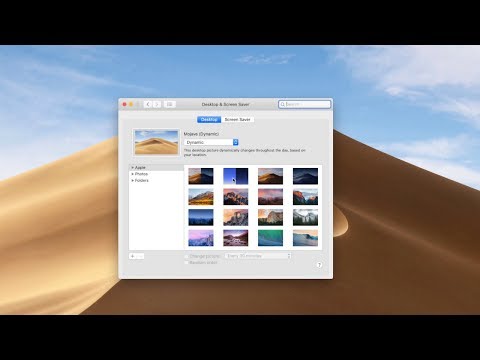This screenshot has height=360, width=480.
Task: Choose the dark blue twilight forest thumbnail
Action: pyautogui.click(x=201, y=217)
